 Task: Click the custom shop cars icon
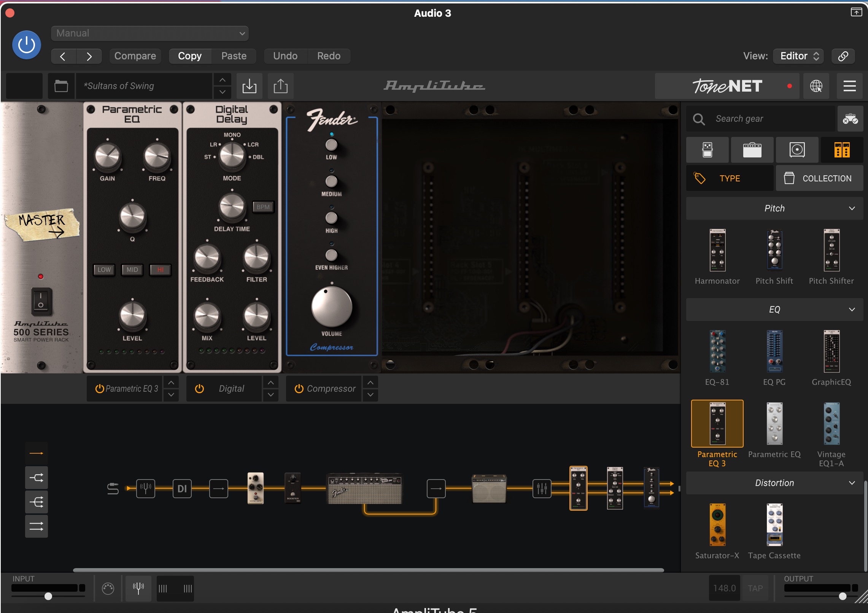[850, 119]
